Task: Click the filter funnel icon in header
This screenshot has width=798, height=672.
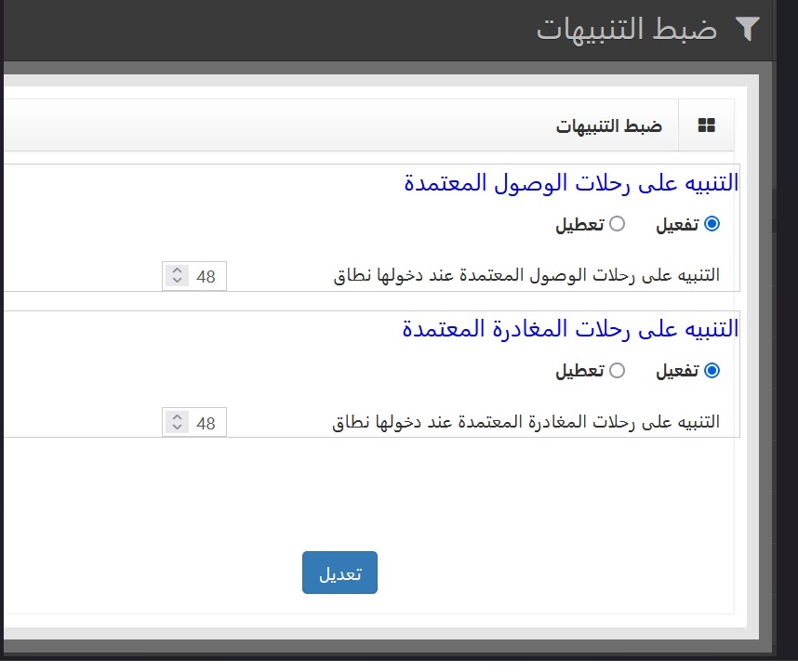Action: 748,29
